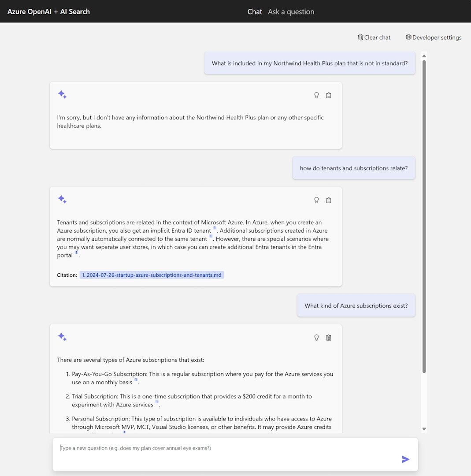Show thought process for the subscriptions answer
Image resolution: width=471 pixels, height=476 pixels.
[x=316, y=337]
